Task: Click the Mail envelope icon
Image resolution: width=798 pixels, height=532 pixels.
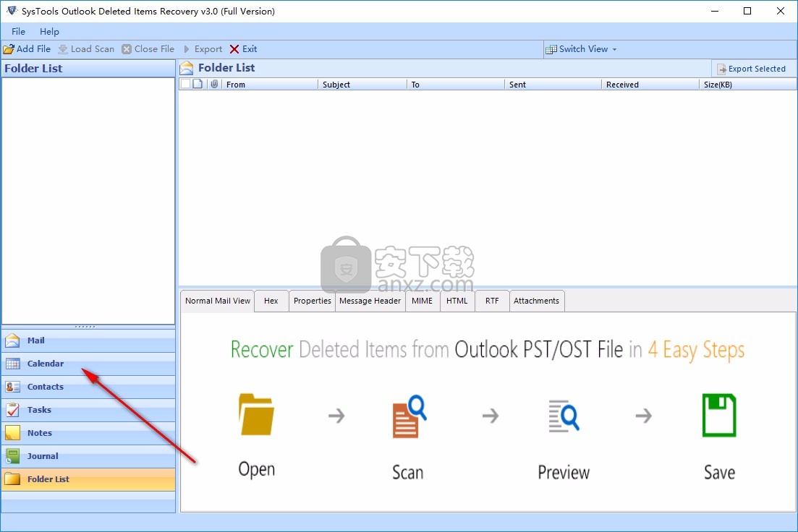Action: click(x=13, y=340)
